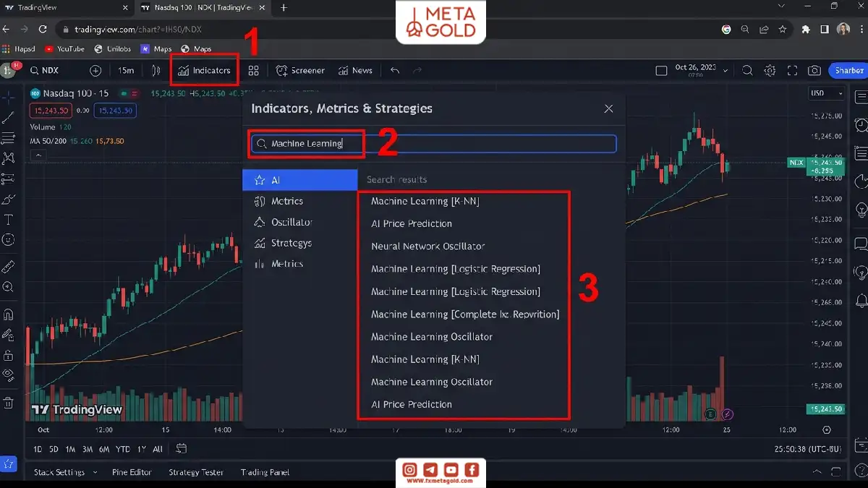Open the go to date calendar icon
The height and width of the screenshot is (488, 868).
pos(181,449)
